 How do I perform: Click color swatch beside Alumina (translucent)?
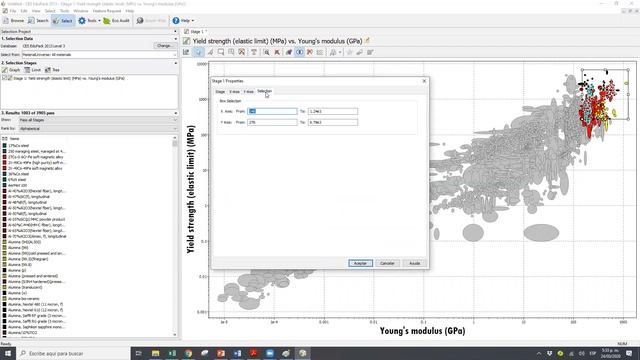(x=5, y=287)
